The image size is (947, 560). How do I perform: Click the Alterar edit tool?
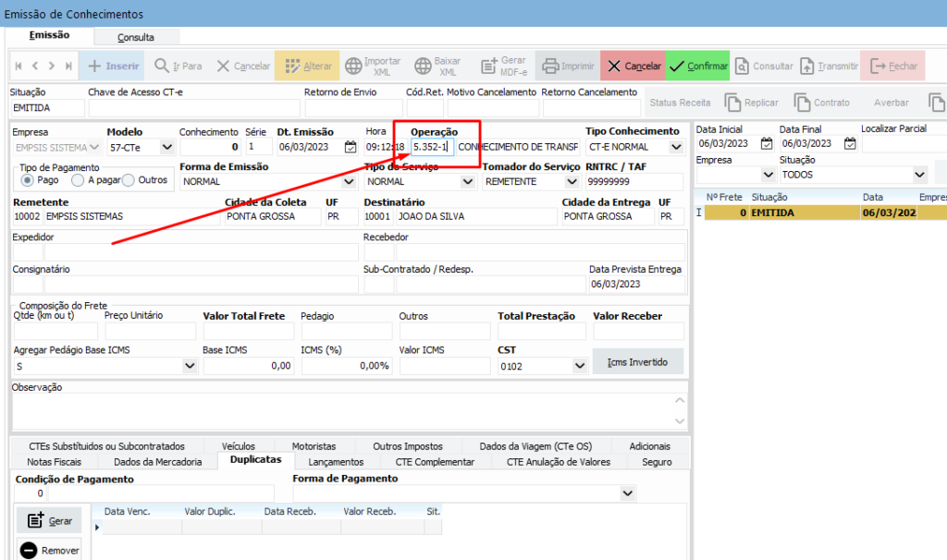[307, 66]
